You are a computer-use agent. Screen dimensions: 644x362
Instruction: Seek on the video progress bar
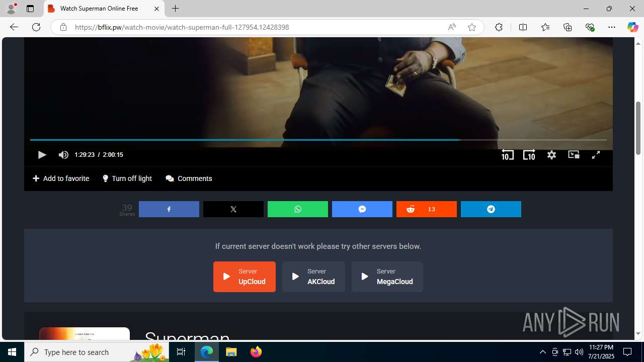click(x=318, y=140)
